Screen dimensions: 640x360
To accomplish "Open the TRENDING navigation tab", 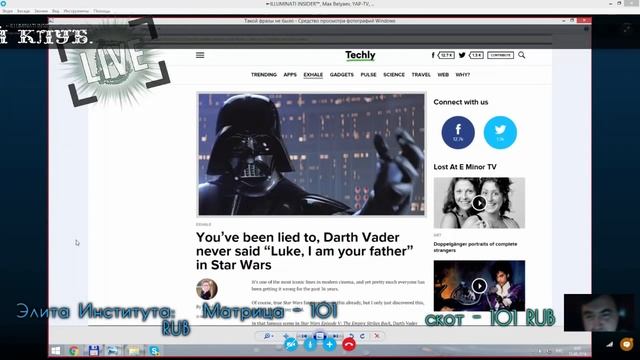I will [x=264, y=75].
